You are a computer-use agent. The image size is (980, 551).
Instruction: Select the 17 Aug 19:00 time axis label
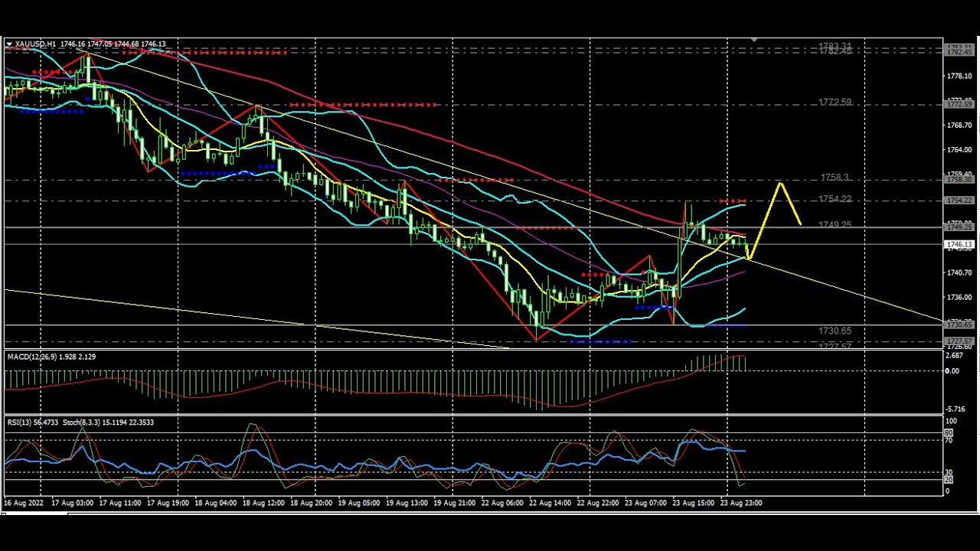(168, 503)
